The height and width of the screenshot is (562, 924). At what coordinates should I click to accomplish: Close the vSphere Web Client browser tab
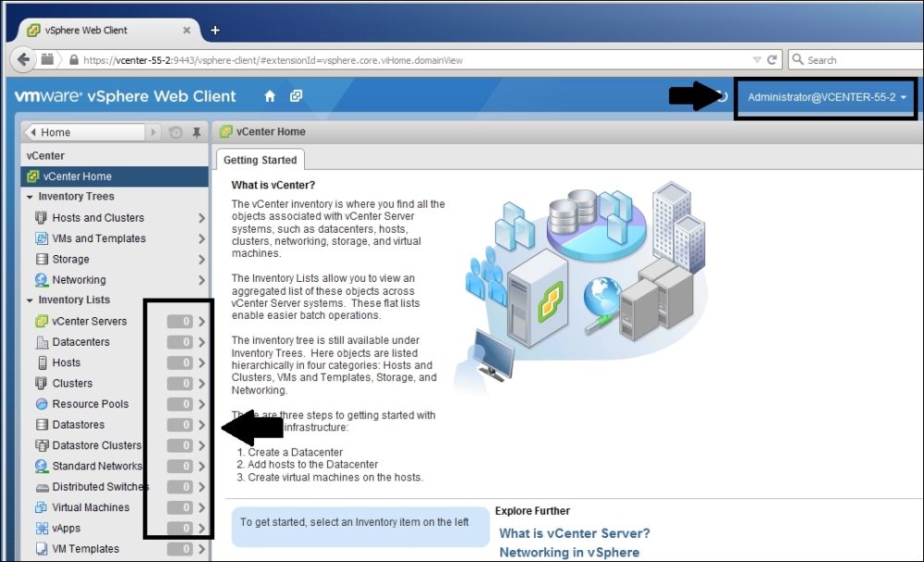pyautogui.click(x=187, y=31)
